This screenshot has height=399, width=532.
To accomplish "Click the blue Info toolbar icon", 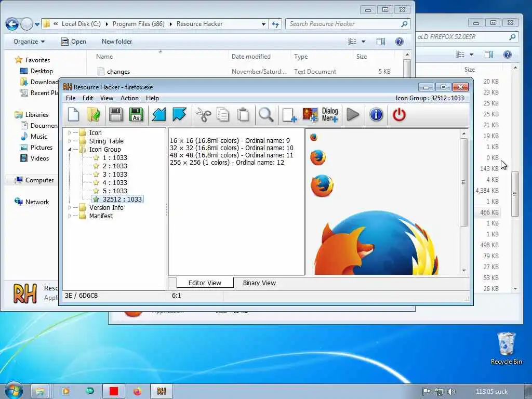I will click(x=376, y=115).
